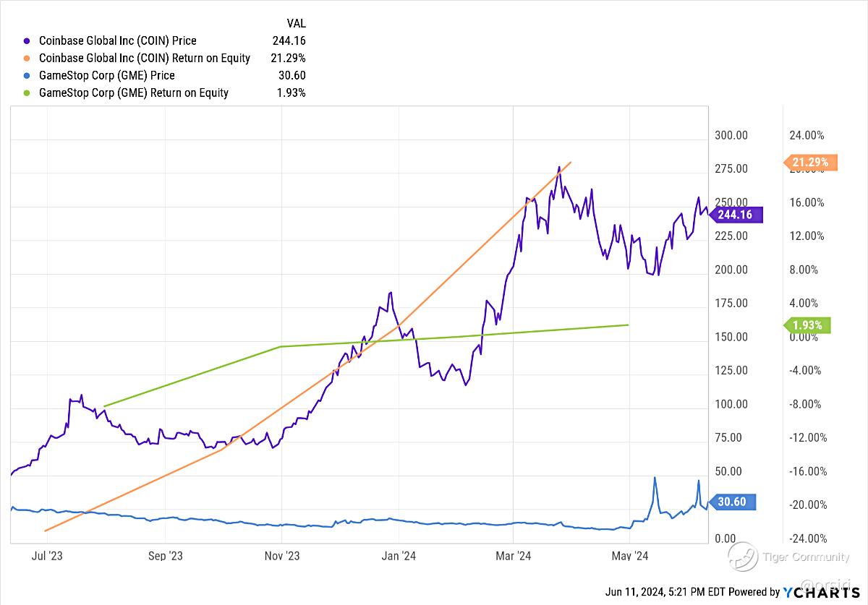Screen dimensions: 868x605
Task: Click the 30.60 legend value
Action: (292, 76)
